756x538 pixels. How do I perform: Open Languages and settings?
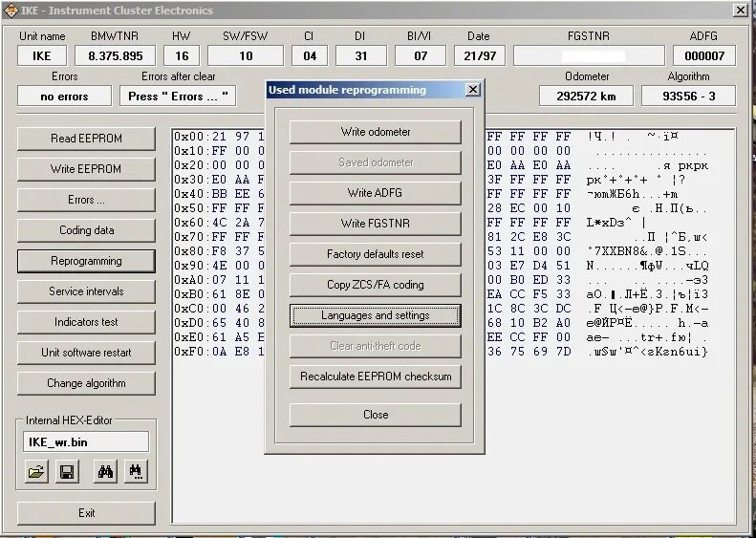[x=375, y=315]
